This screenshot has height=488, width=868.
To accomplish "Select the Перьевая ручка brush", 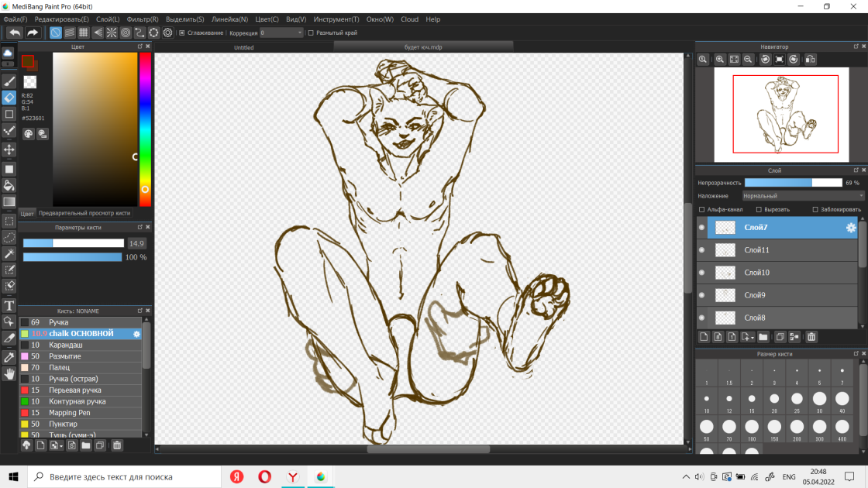I will 81,390.
